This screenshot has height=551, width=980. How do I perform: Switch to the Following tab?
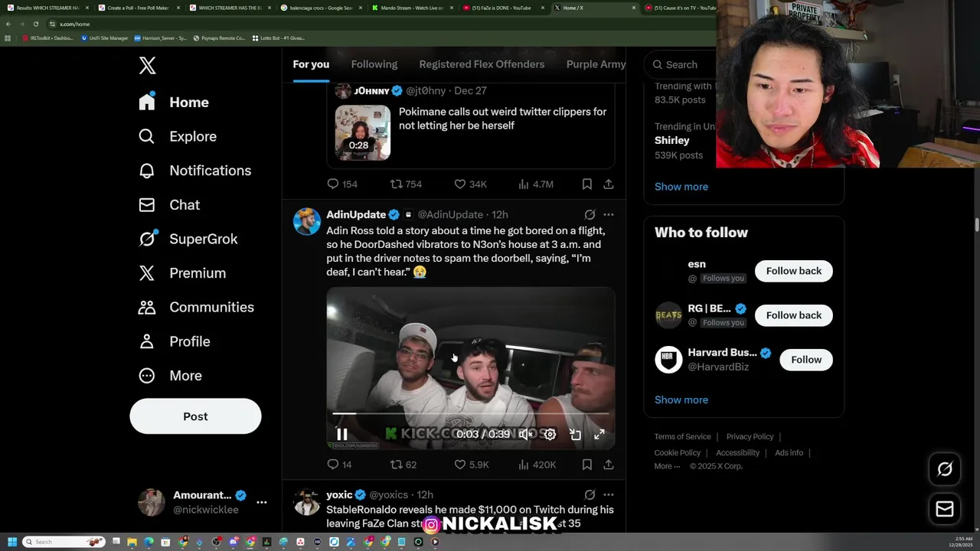374,64
